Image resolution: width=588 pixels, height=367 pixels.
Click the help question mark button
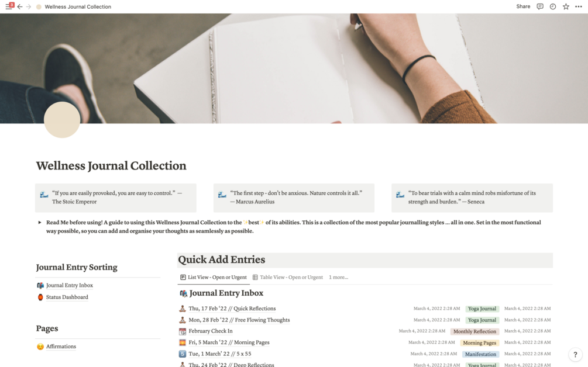click(x=575, y=354)
